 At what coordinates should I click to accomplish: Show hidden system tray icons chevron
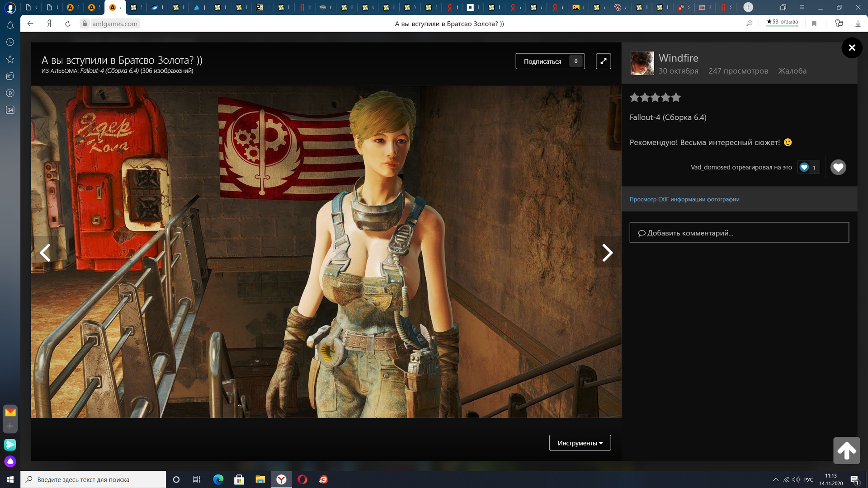(x=775, y=479)
